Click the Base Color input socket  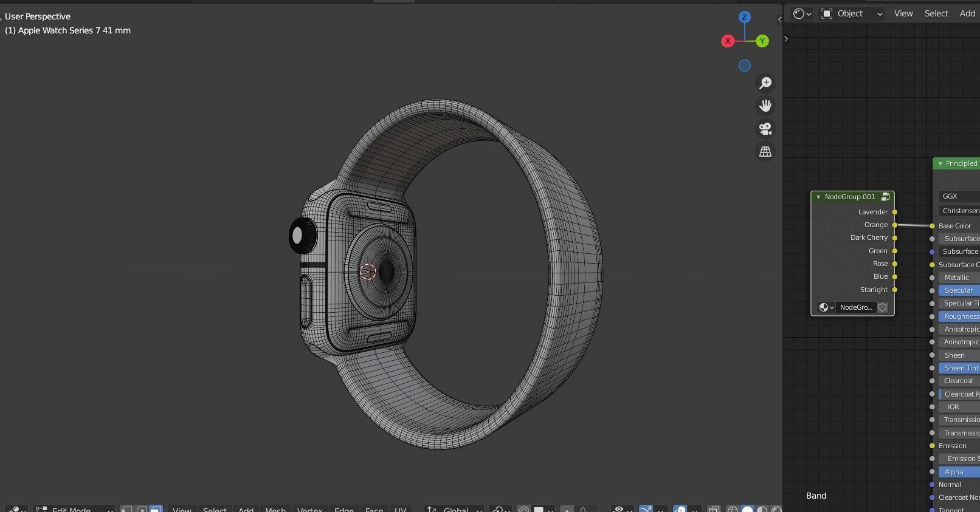pyautogui.click(x=932, y=226)
